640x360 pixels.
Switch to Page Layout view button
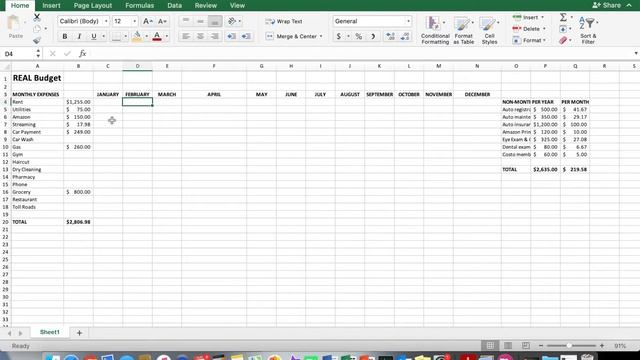508,346
